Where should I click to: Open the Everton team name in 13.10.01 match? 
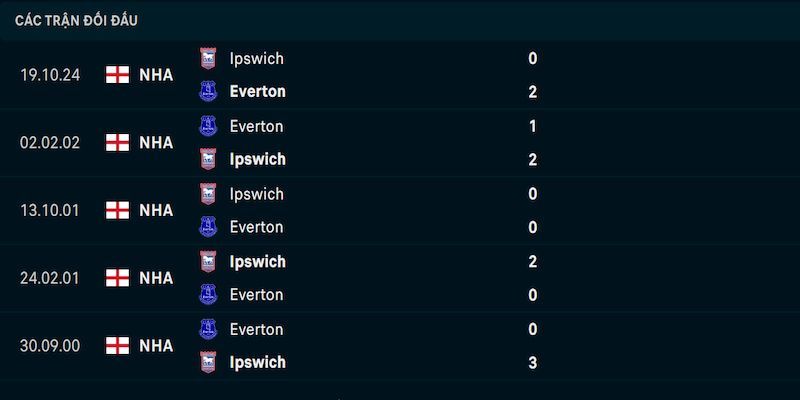[x=257, y=227]
